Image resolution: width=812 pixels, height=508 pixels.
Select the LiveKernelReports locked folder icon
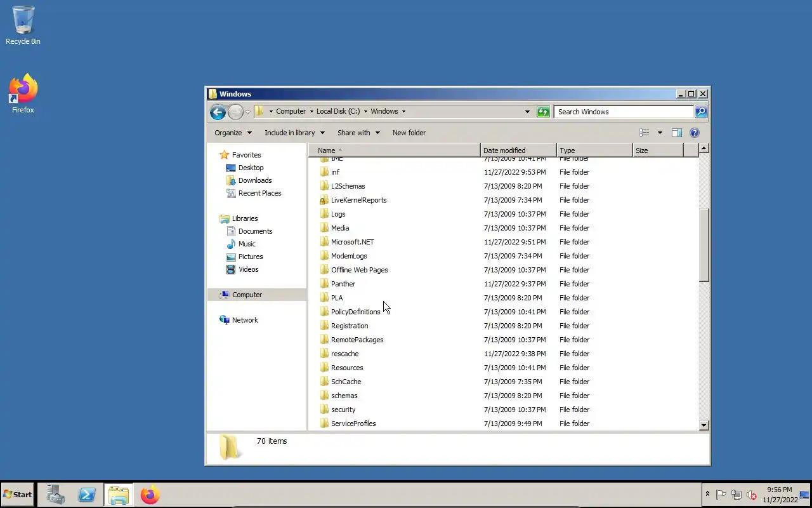click(x=324, y=200)
